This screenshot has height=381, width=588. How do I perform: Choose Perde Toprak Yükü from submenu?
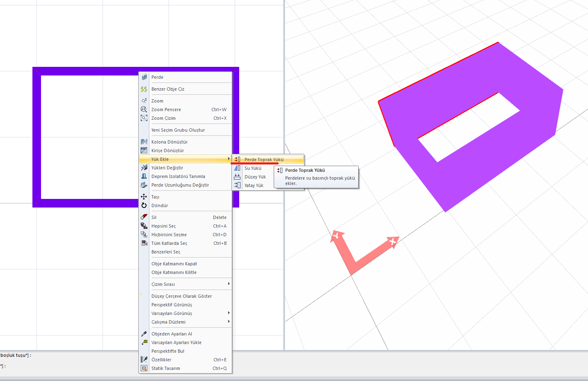pyautogui.click(x=268, y=160)
